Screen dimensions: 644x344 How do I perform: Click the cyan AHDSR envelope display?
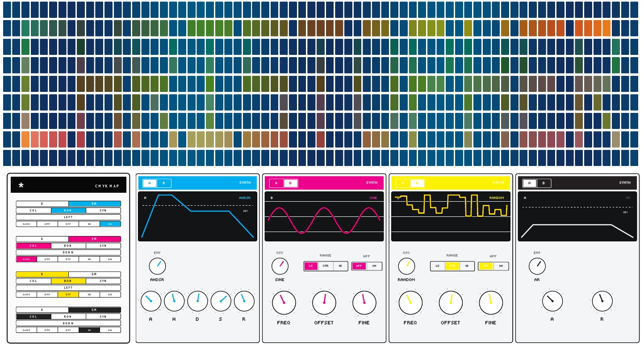tap(197, 216)
